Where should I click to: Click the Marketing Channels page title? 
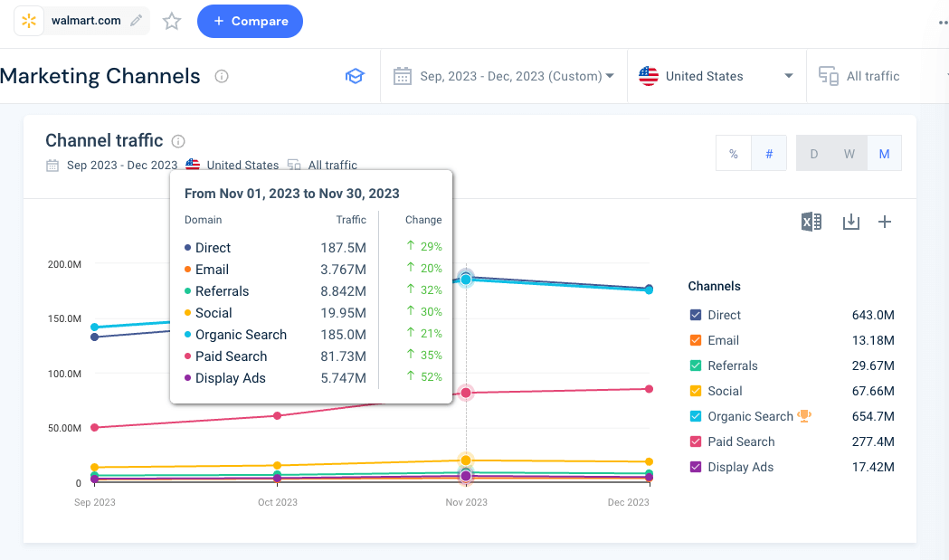tap(100, 76)
